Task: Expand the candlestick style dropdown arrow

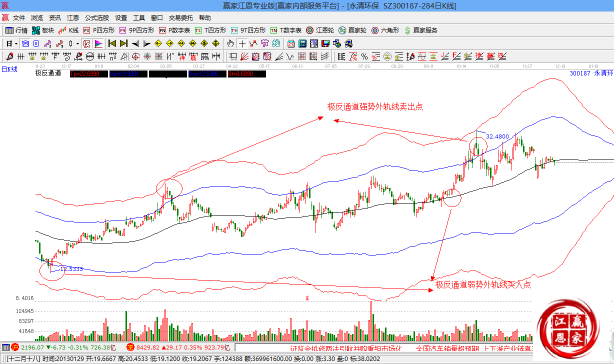Action: [x=77, y=43]
